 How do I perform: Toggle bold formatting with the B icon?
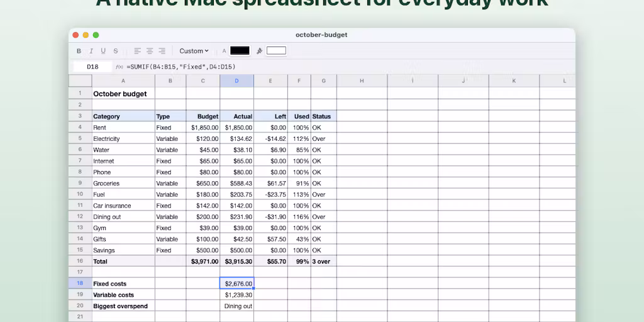[79, 51]
